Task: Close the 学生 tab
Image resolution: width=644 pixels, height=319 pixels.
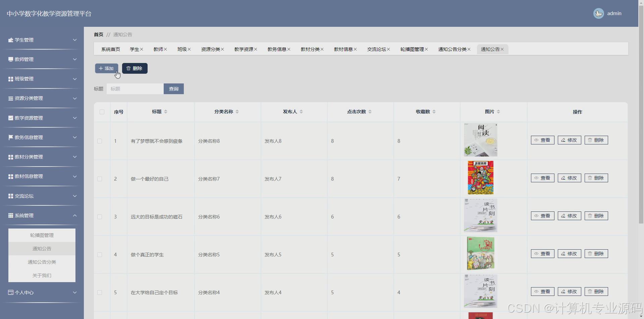Action: pyautogui.click(x=142, y=49)
